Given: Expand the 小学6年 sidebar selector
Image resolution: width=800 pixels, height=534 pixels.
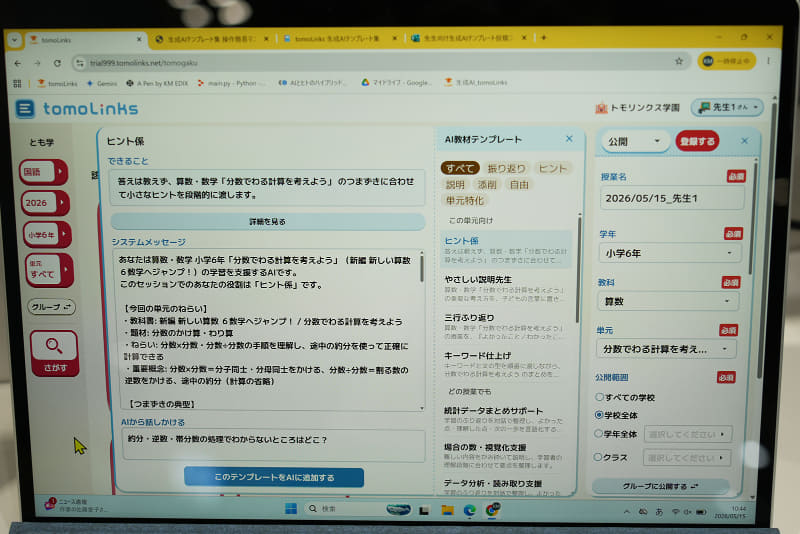Looking at the screenshot, I should pos(47,235).
